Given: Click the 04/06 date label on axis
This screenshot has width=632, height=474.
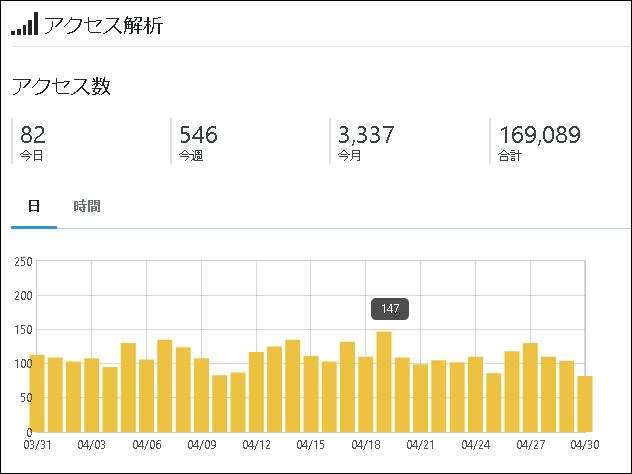Looking at the screenshot, I should click(147, 445).
